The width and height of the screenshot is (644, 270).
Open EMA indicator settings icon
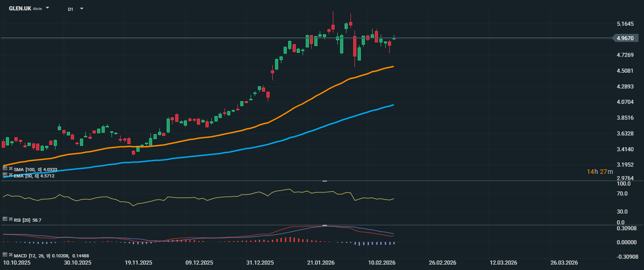(5, 174)
